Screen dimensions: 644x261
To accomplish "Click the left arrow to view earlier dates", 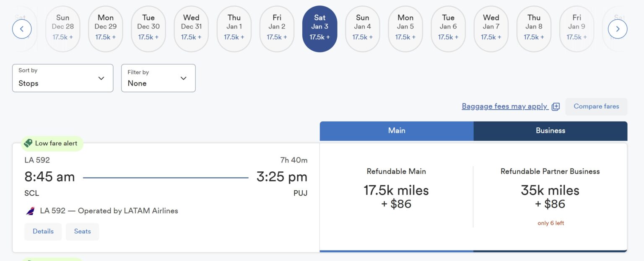I will tap(21, 28).
